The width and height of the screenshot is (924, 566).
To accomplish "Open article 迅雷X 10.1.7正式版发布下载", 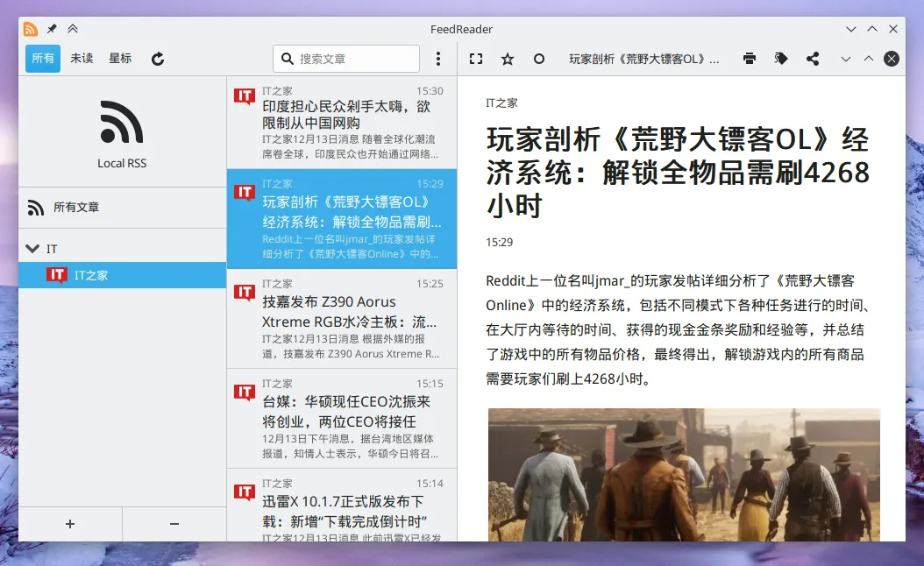I will [x=342, y=506].
